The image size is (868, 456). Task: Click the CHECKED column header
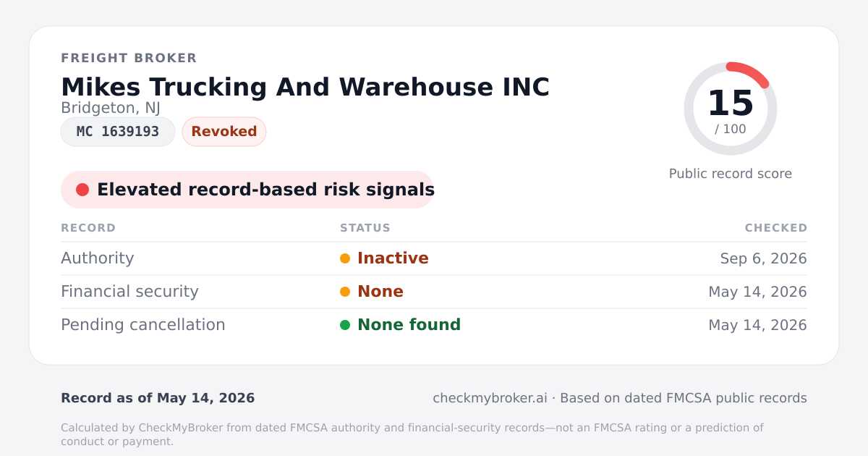[x=776, y=228]
